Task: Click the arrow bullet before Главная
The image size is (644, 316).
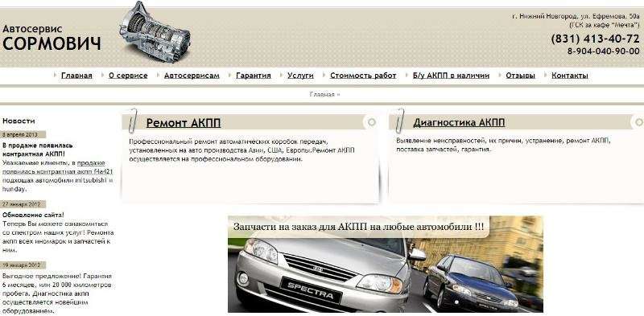Action: coord(56,75)
